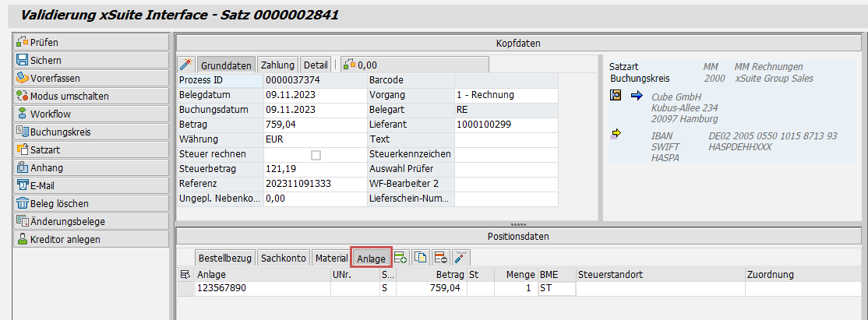Click the Vorerfassen icon
This screenshot has height=320, width=868.
coord(22,78)
